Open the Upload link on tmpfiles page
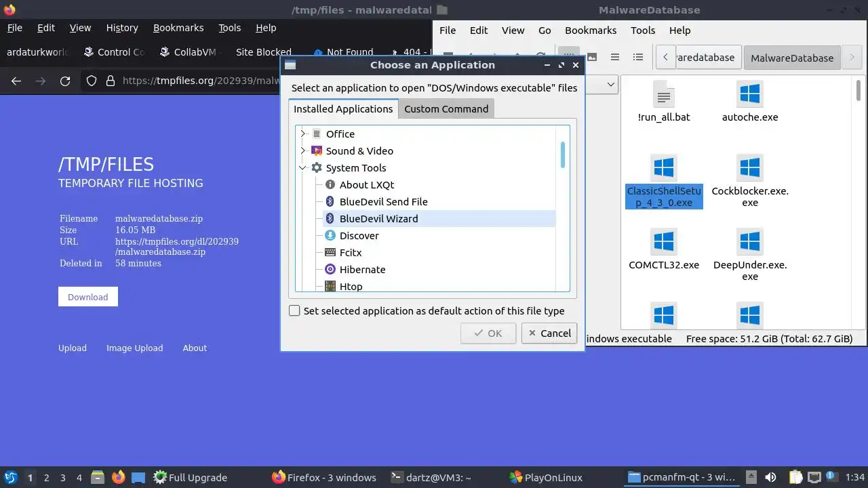 (x=73, y=348)
